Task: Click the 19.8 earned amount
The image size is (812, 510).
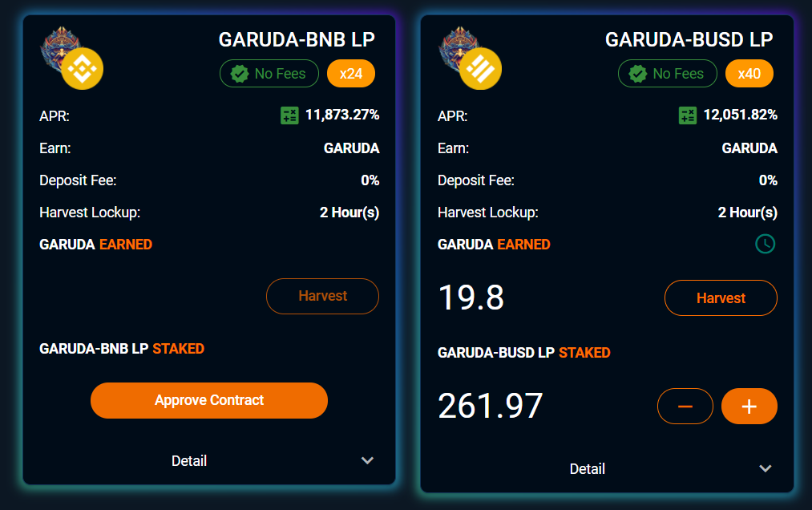Action: click(471, 297)
